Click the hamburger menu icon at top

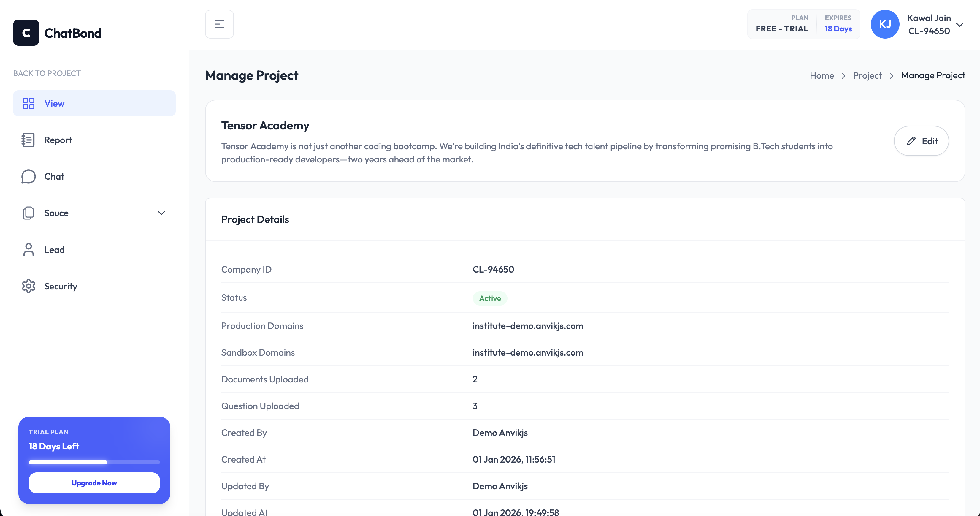pos(219,24)
